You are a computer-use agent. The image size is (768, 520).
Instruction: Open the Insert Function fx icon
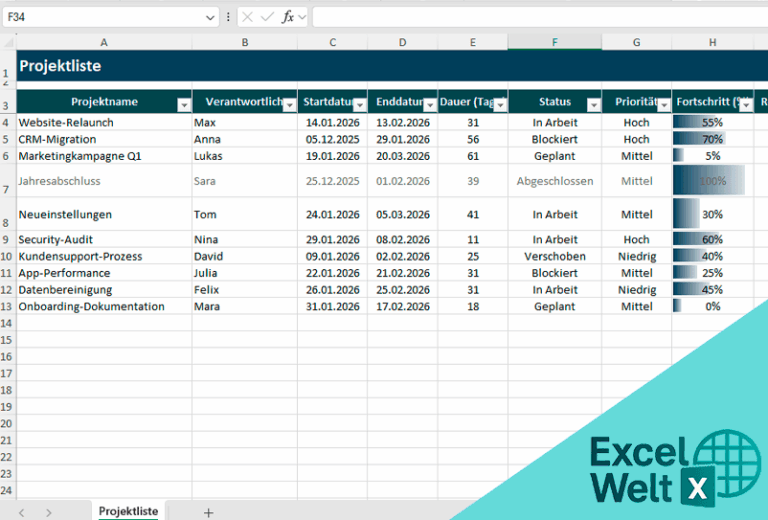tap(288, 17)
